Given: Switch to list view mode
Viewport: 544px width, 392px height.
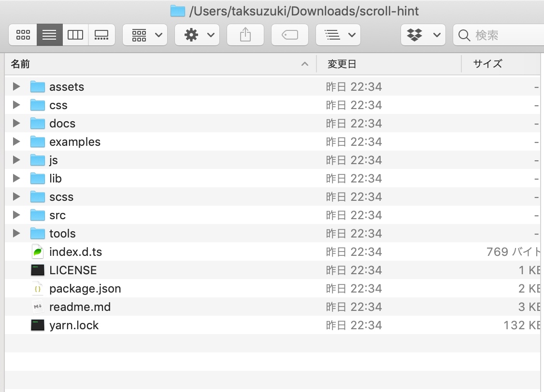Looking at the screenshot, I should [x=49, y=35].
